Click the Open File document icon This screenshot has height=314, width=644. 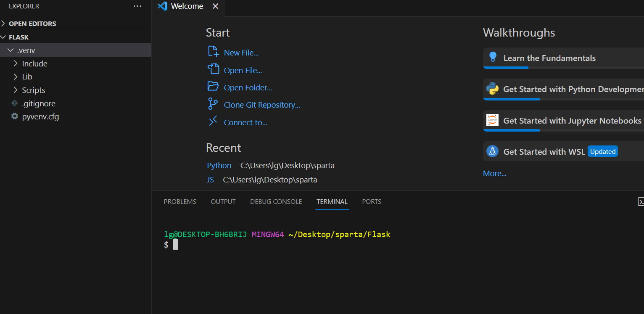(x=214, y=69)
